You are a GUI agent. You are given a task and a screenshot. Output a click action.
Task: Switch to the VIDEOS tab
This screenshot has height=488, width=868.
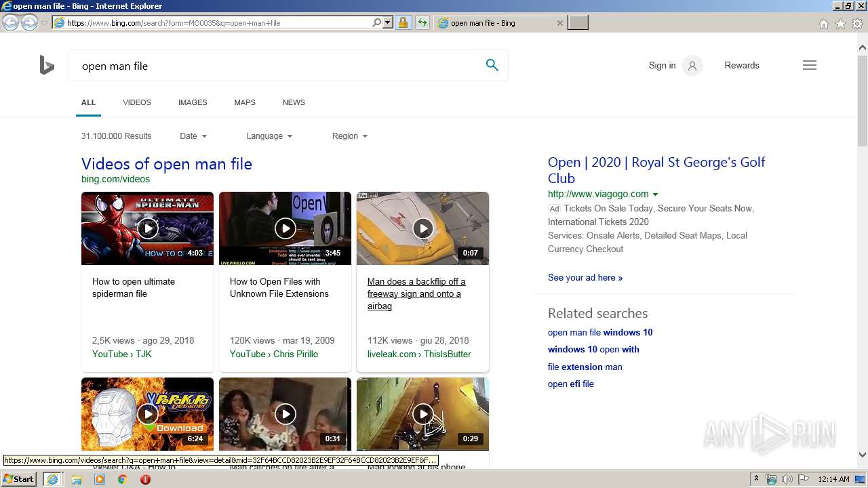(x=137, y=102)
